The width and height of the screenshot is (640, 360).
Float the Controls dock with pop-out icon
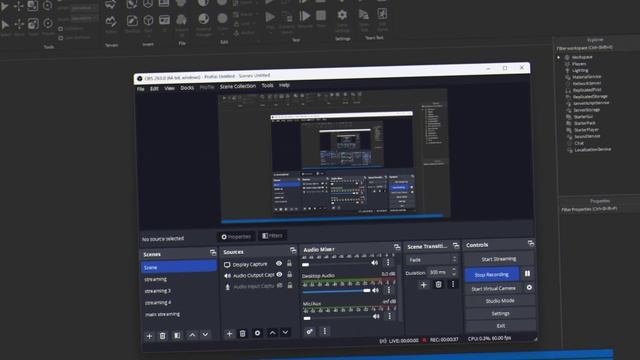pos(531,243)
